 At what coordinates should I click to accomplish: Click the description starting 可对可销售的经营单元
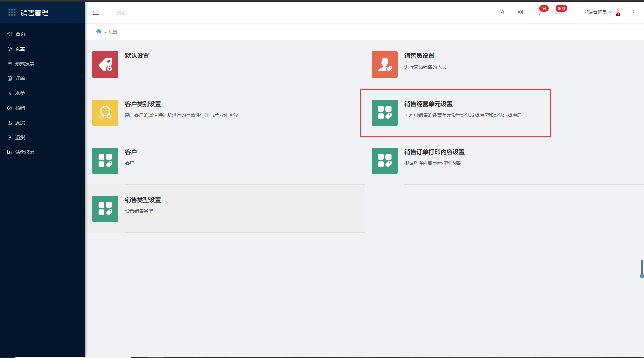point(463,115)
